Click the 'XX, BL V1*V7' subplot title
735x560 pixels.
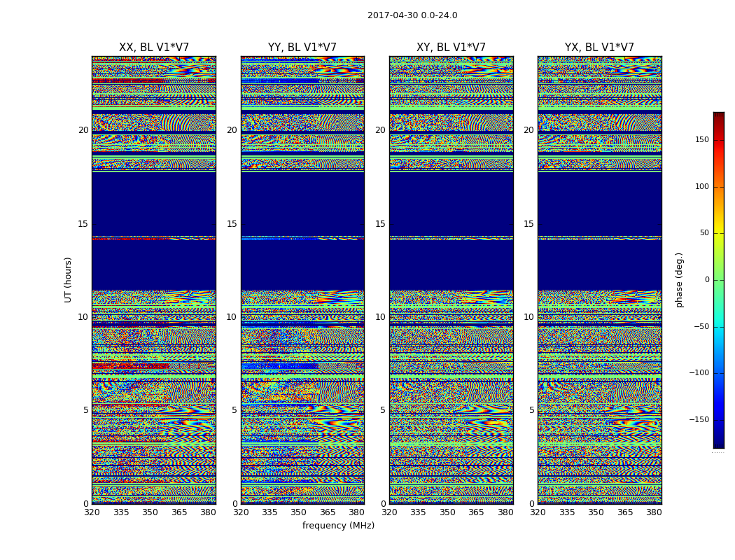point(154,48)
